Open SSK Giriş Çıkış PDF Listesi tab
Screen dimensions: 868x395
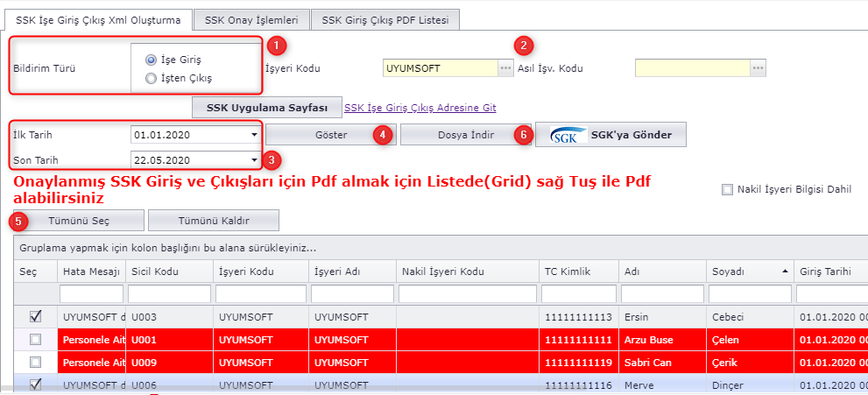tap(385, 19)
